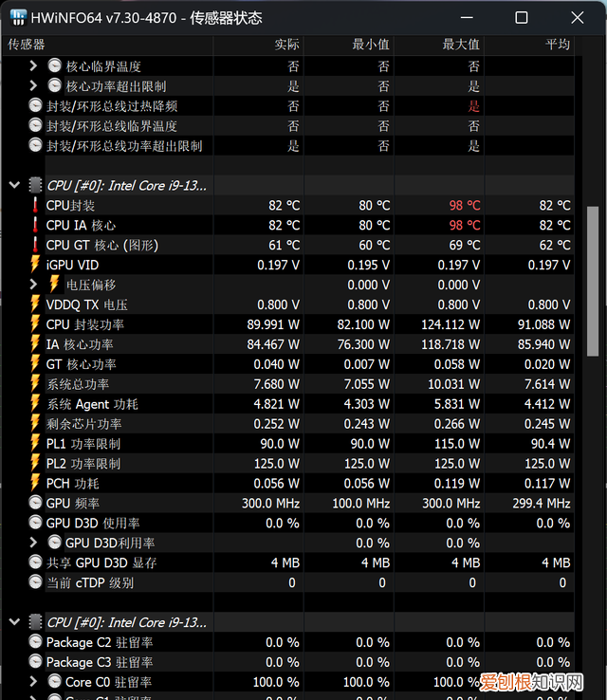Click the clock icon of 核心功率超出限制 row
Image resolution: width=607 pixels, height=700 pixels.
point(54,85)
